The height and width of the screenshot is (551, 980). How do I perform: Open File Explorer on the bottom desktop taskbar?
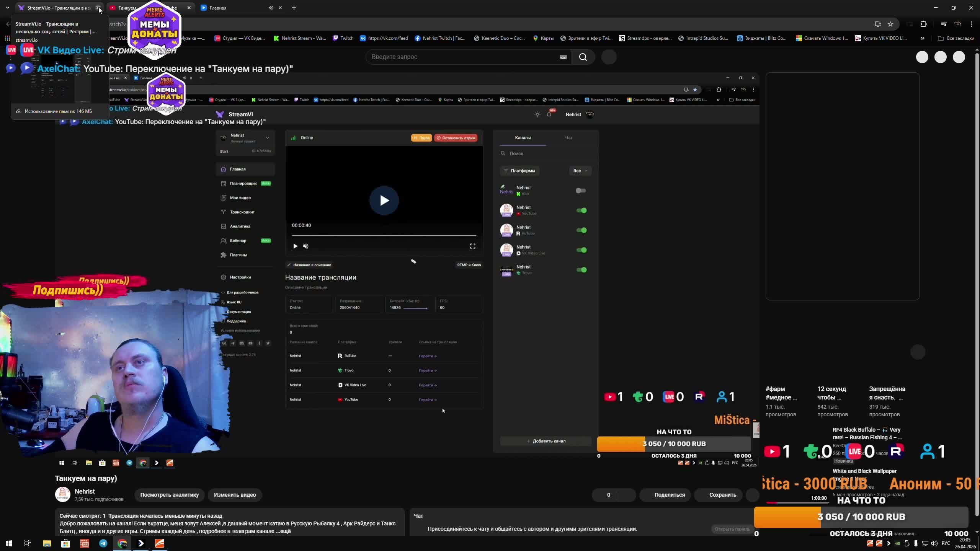click(x=47, y=543)
